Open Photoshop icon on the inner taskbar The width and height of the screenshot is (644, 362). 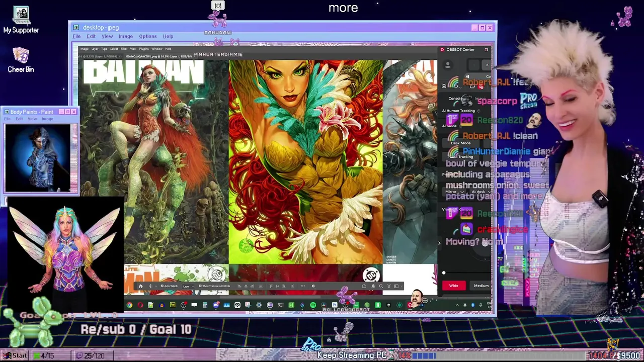pos(335,305)
